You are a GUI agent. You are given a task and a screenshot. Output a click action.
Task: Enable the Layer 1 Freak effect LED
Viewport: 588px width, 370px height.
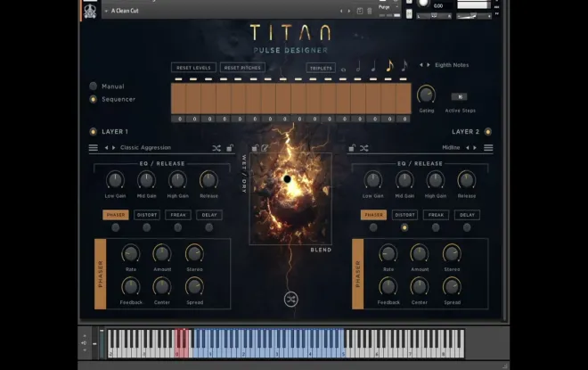click(x=178, y=227)
